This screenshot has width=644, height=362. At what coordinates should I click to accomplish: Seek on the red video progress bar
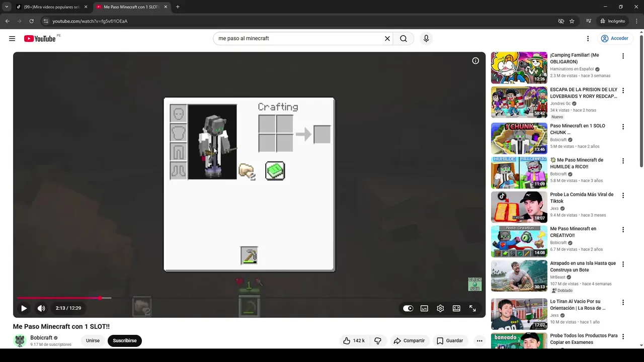coord(249,298)
